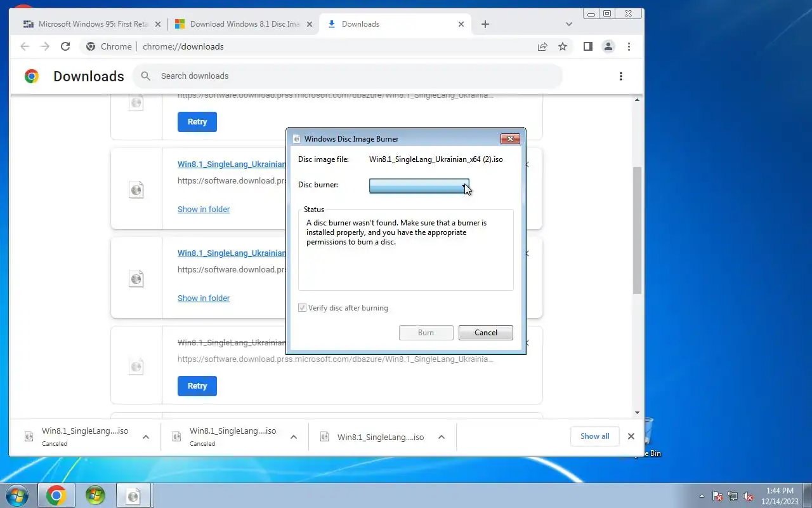Cancel the Disc Image Burner dialog
Screen dimensions: 812x508
point(486,333)
